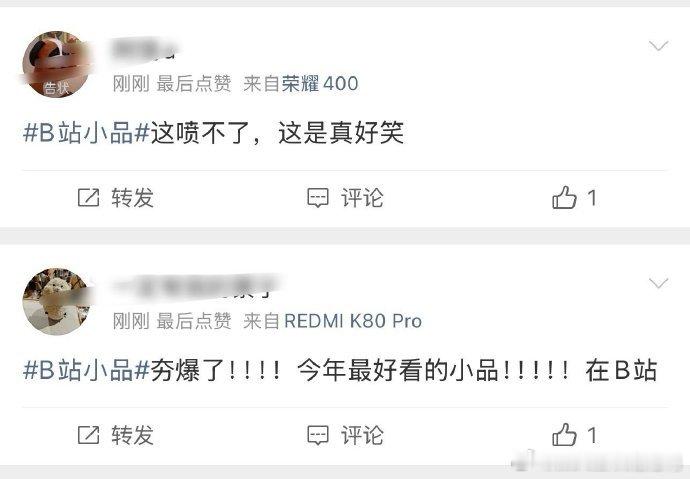Like the first post with thumbs-up icon

tap(564, 197)
